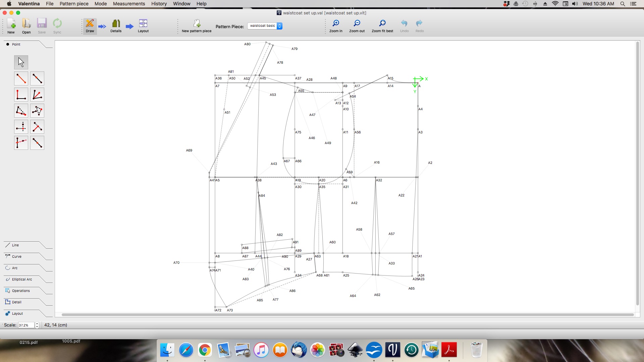Click the Save toolbar icon
The width and height of the screenshot is (644, 362).
(x=42, y=26)
